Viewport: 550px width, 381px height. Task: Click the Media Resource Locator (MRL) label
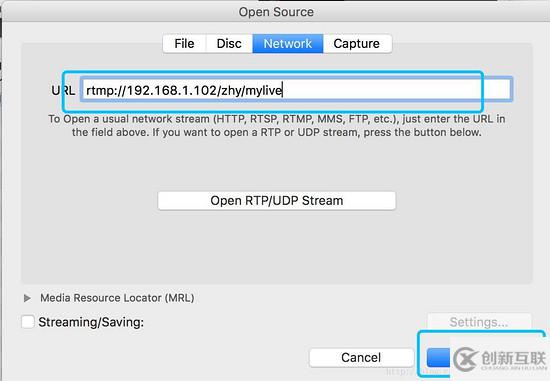click(117, 298)
